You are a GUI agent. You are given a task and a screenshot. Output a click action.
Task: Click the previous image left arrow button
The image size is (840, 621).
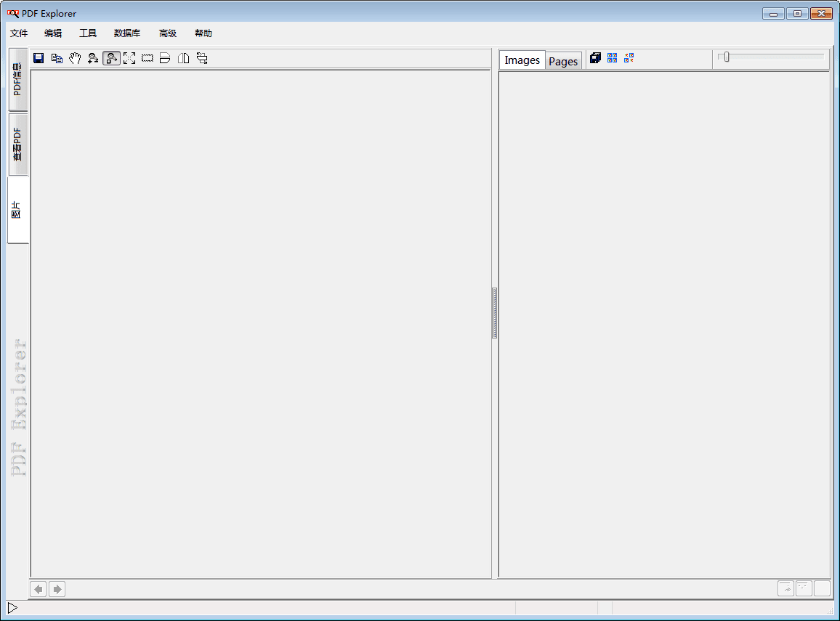(39, 589)
